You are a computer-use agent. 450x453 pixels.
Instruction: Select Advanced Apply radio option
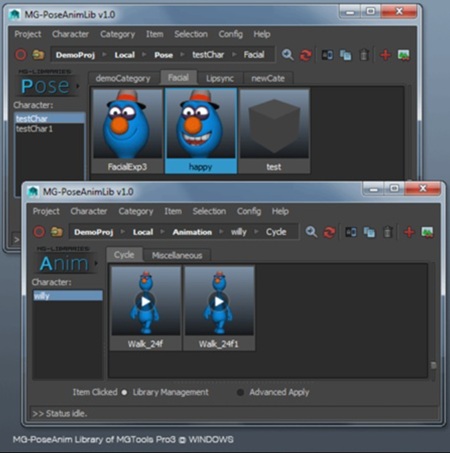(240, 392)
